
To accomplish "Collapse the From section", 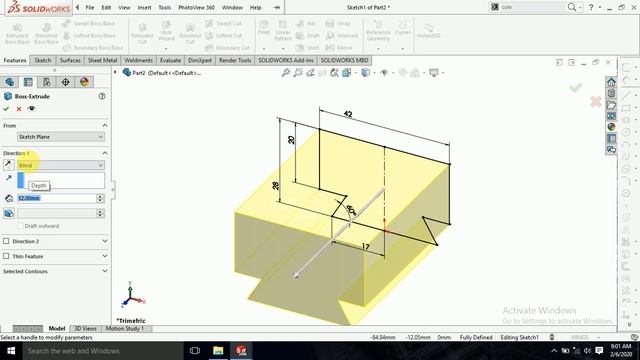I will tap(104, 125).
